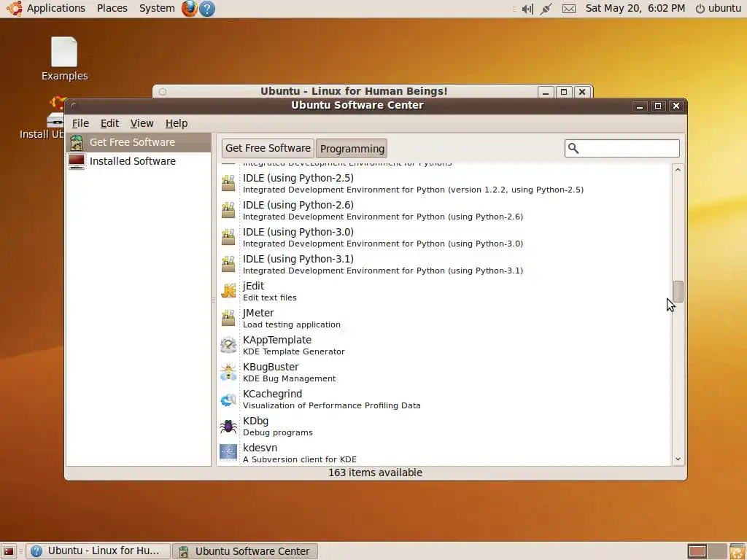Click the kdesvn application icon
Screen dimensions: 747x560
[228, 453]
